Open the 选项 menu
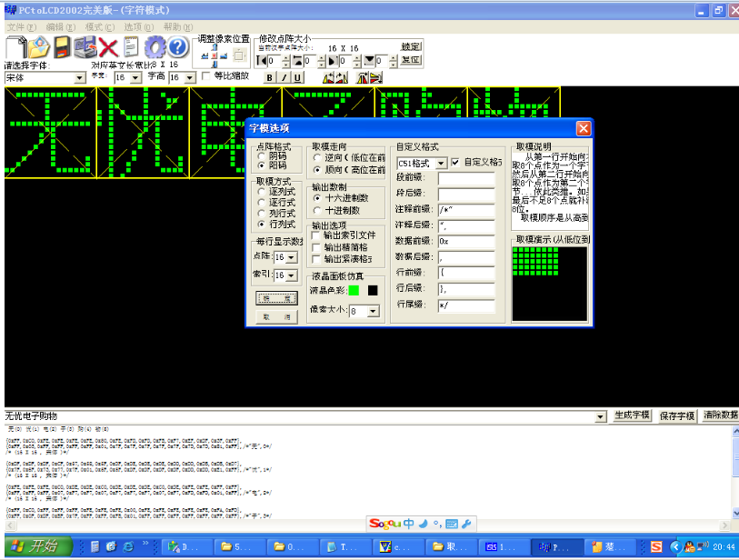The height and width of the screenshot is (560, 739). [x=139, y=27]
